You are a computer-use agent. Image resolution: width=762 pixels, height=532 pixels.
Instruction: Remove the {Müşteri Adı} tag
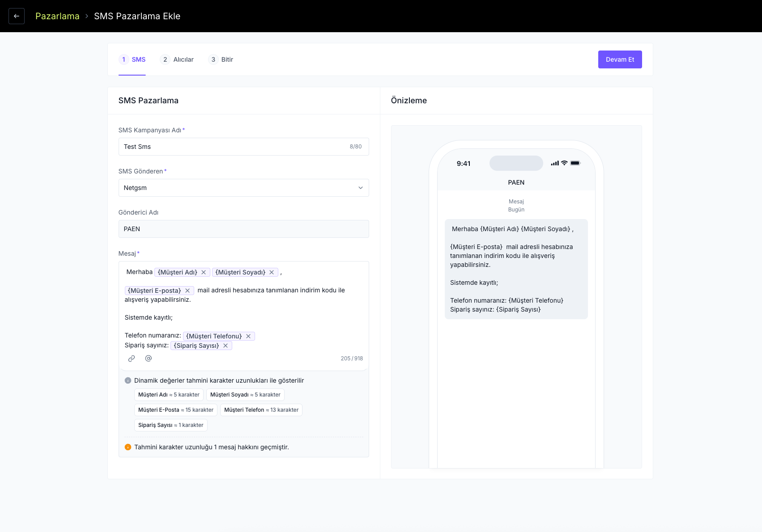(204, 272)
